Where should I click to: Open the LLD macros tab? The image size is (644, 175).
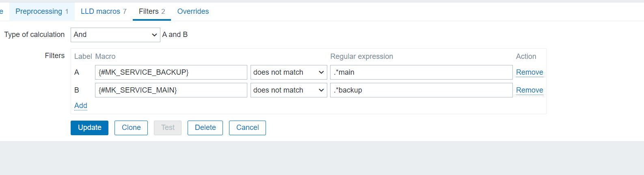[x=104, y=11]
